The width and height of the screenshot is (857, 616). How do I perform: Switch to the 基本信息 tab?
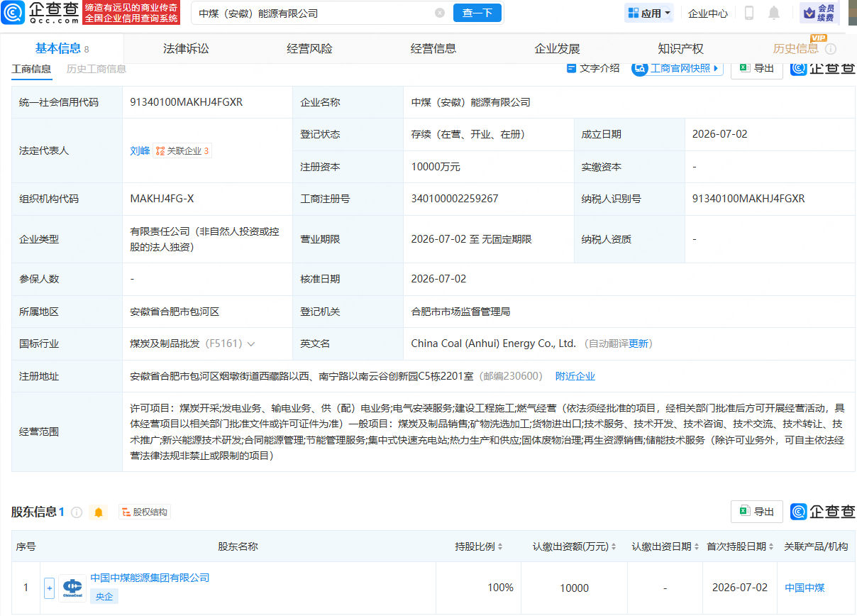coord(62,48)
